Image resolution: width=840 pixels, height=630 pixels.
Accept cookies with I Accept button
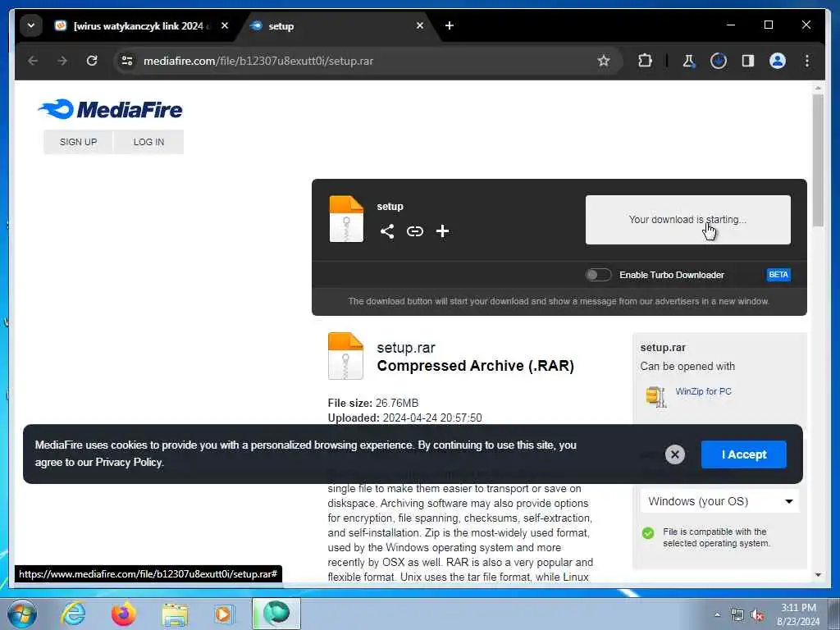743,454
